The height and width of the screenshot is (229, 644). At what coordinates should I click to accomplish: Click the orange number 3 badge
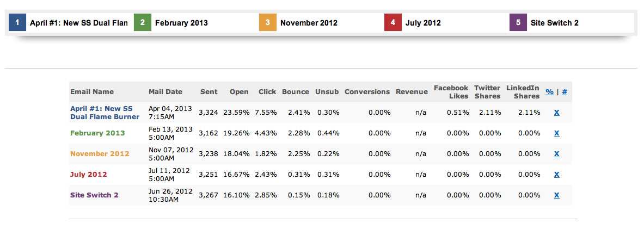(268, 23)
